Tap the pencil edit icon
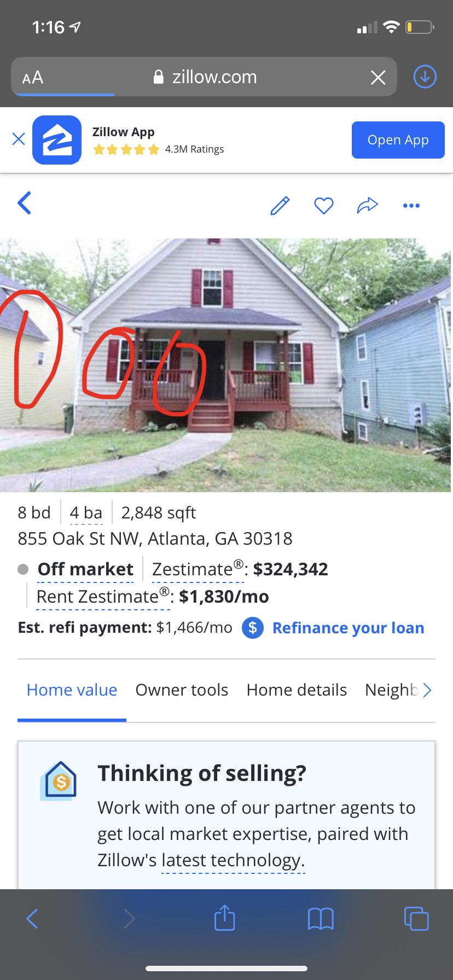Screen dimensions: 453x980 280,206
